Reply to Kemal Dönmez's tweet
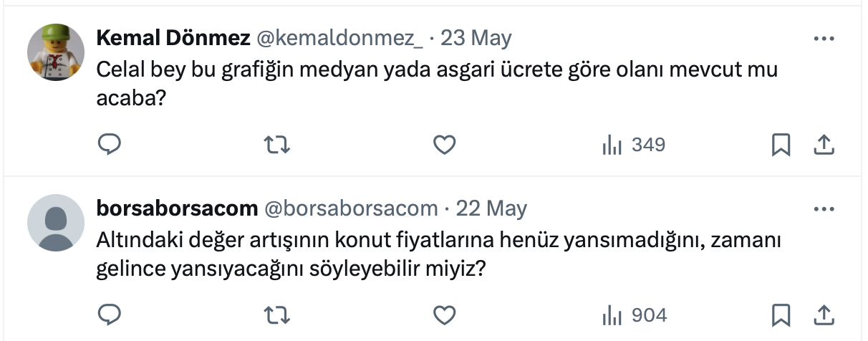Screen dimensions: 868x341 pos(108,145)
